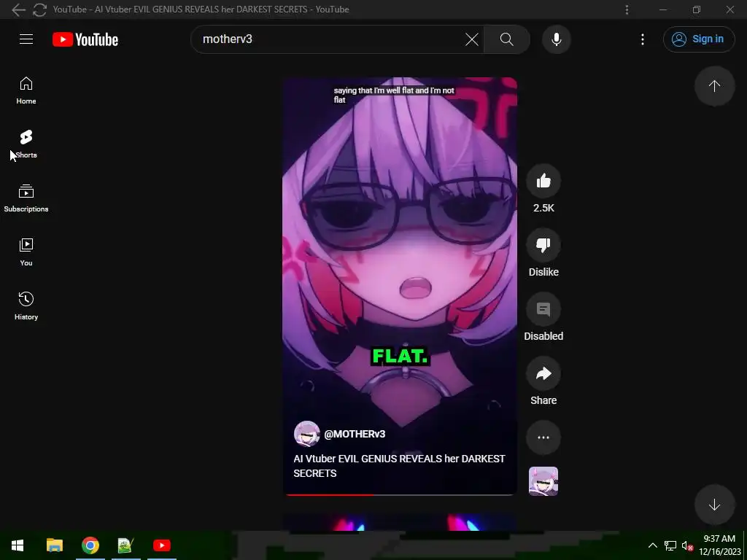Click the Sign in button
The width and height of the screenshot is (747, 560).
(699, 39)
